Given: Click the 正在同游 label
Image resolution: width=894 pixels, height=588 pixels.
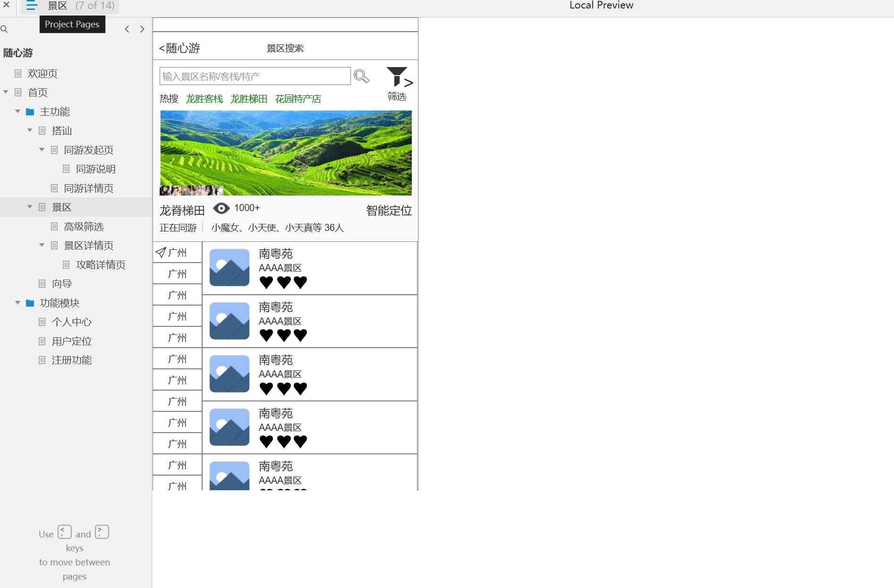Looking at the screenshot, I should pos(178,228).
